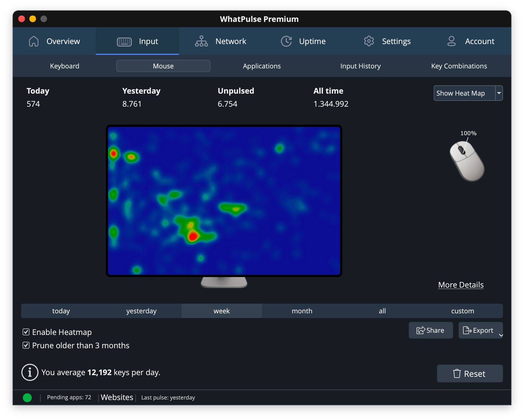Click the Network topology icon

(x=201, y=41)
